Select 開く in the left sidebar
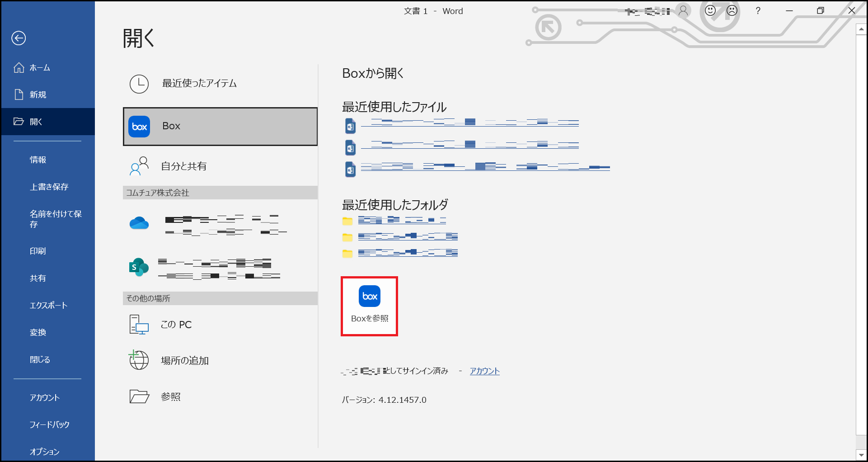Image resolution: width=868 pixels, height=462 pixels. coord(47,122)
